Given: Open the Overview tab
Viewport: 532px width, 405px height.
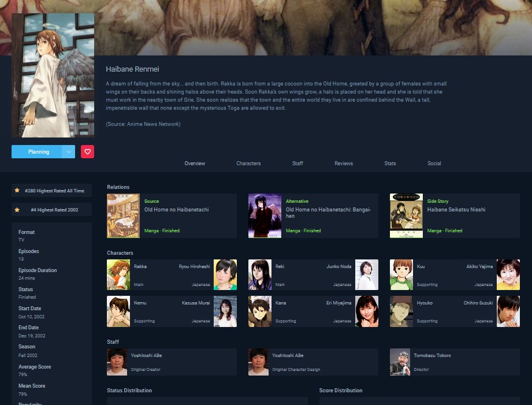Looking at the screenshot, I should click(195, 164).
